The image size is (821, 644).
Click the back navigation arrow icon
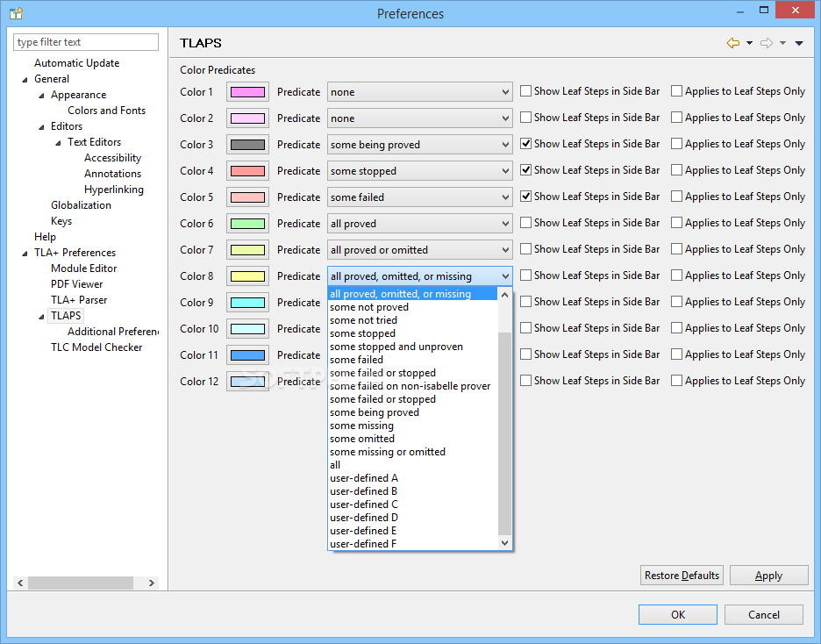coord(733,43)
